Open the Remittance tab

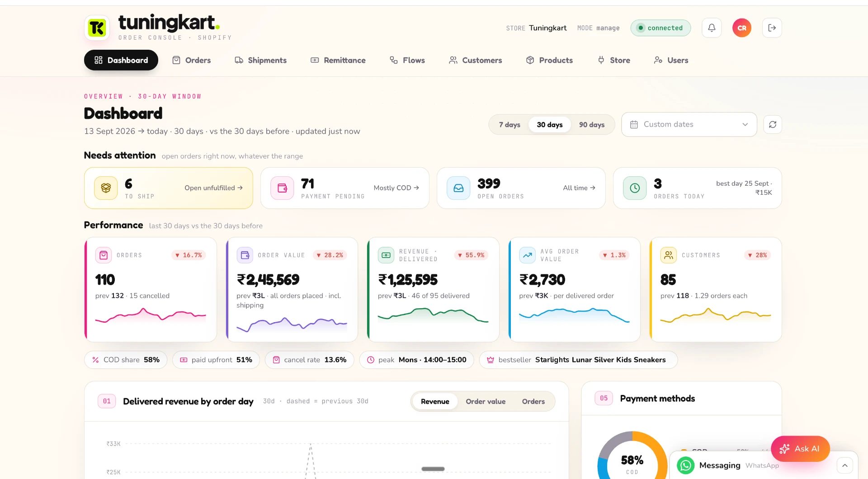(338, 60)
